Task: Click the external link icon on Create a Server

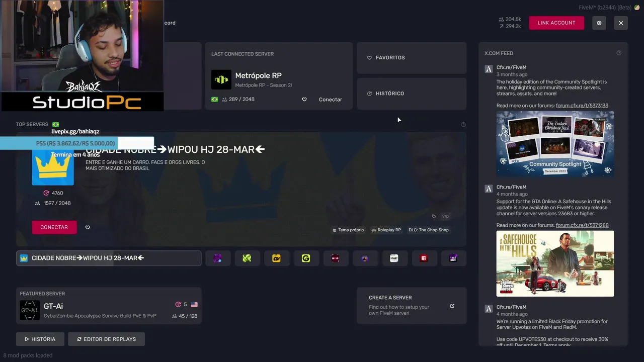Action: tap(452, 306)
